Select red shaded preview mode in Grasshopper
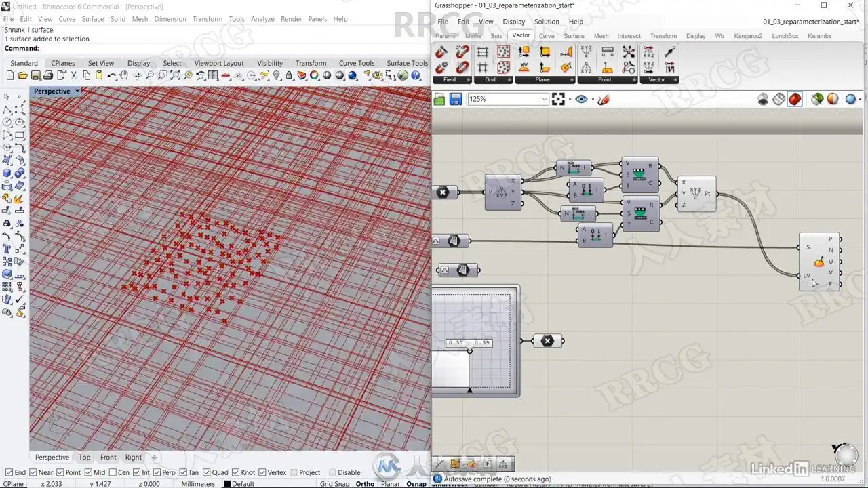Screen dimensions: 868x488 795,100
